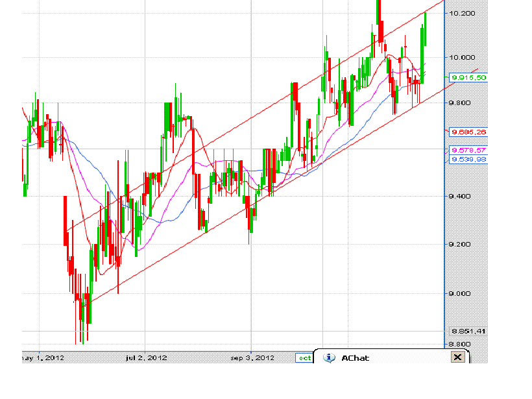Click the magenta 9.578,57 indicator label
The height and width of the screenshot is (399, 532).
coord(468,150)
